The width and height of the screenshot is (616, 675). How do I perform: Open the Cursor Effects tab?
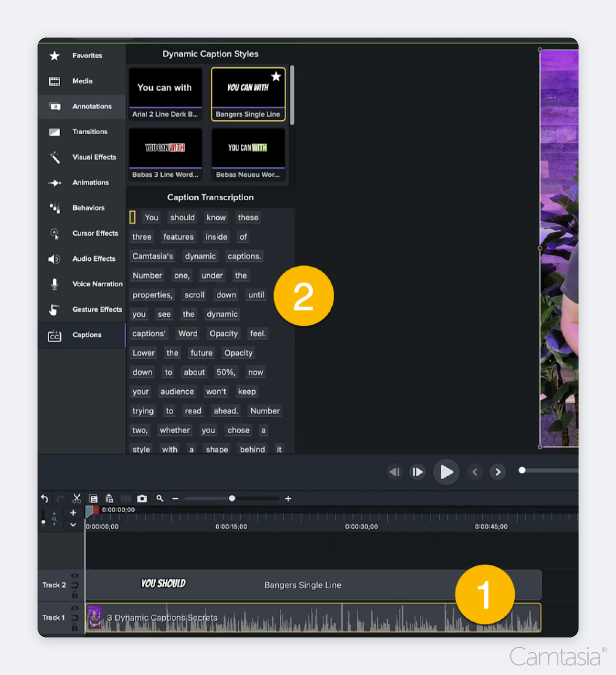point(82,233)
